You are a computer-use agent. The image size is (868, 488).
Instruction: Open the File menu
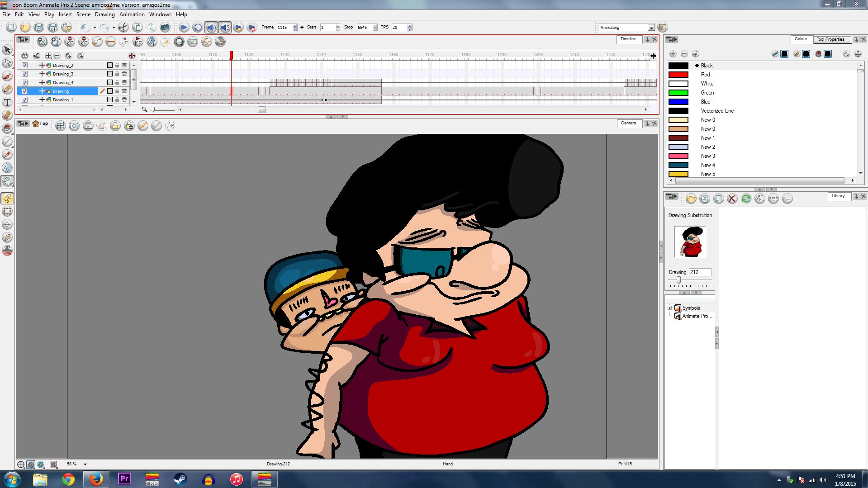click(x=6, y=14)
